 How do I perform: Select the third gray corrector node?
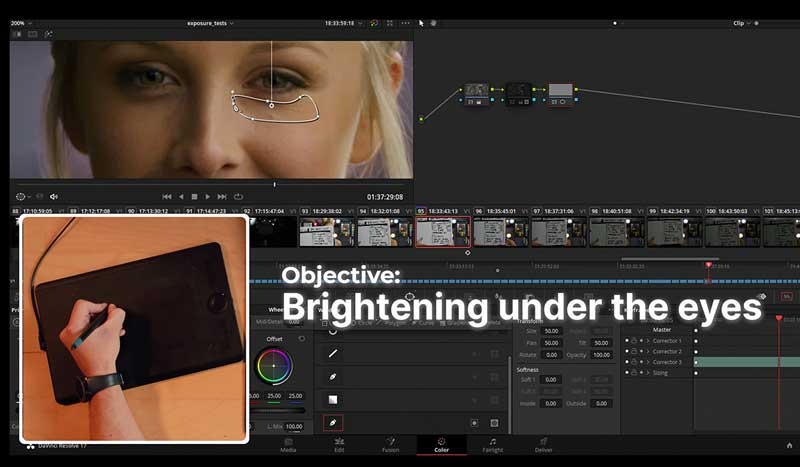(560, 94)
